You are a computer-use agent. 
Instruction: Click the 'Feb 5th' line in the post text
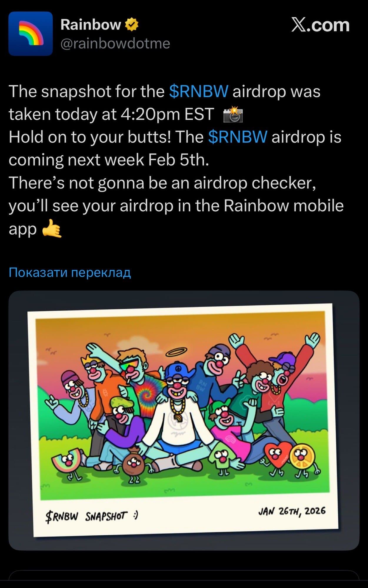tap(109, 160)
